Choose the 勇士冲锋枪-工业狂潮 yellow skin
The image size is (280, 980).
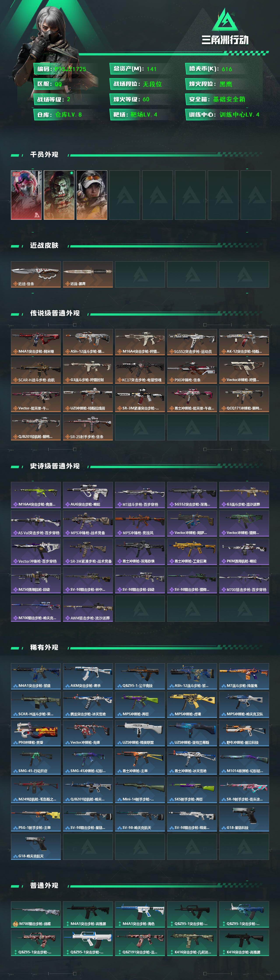click(x=192, y=552)
